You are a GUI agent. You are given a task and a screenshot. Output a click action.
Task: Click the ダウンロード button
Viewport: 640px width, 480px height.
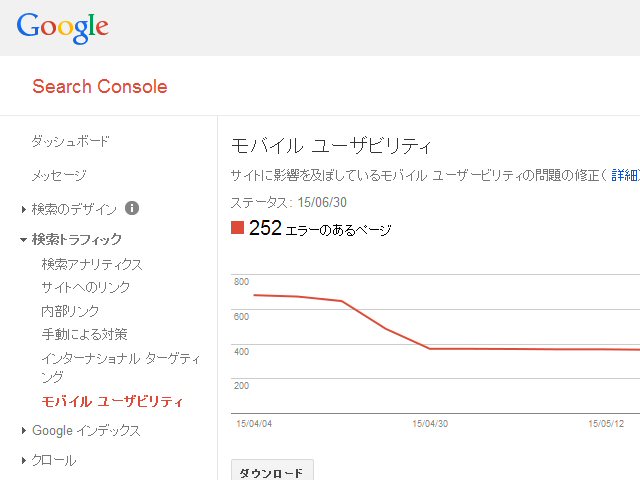(272, 471)
